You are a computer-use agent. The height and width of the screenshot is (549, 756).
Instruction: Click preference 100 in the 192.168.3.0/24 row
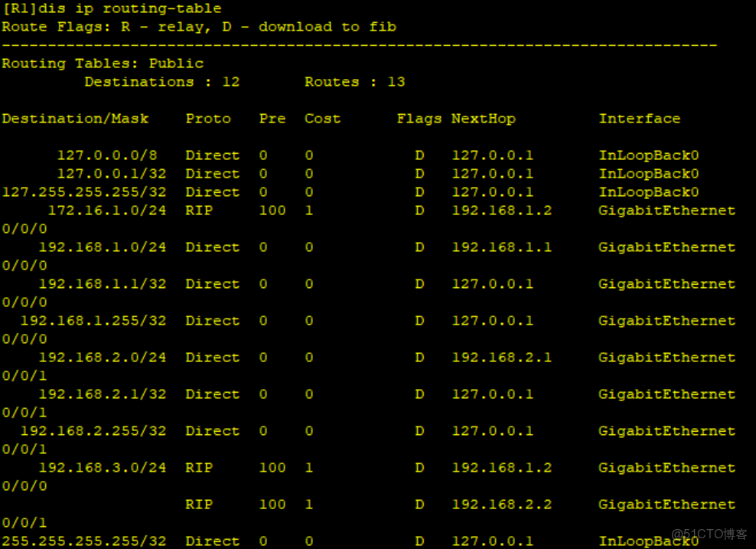(272, 468)
